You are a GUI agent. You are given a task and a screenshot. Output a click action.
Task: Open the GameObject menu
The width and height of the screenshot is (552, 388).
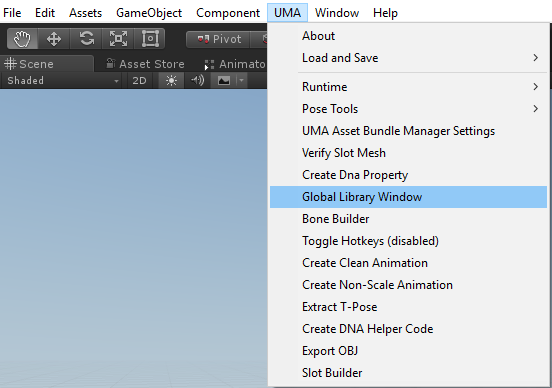pyautogui.click(x=149, y=13)
